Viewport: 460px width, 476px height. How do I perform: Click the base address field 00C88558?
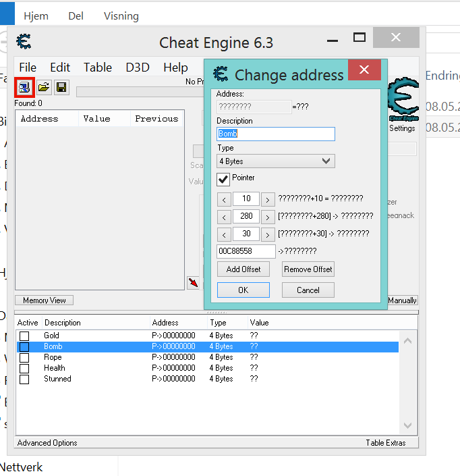246,251
